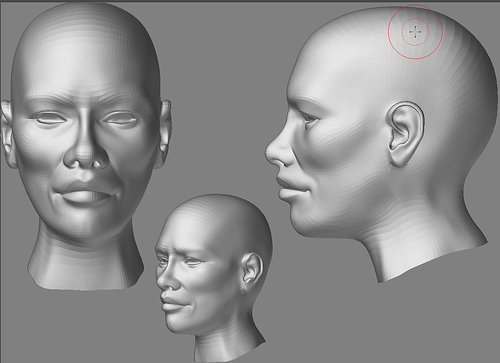Click the front-facing head's left eye

51,118
